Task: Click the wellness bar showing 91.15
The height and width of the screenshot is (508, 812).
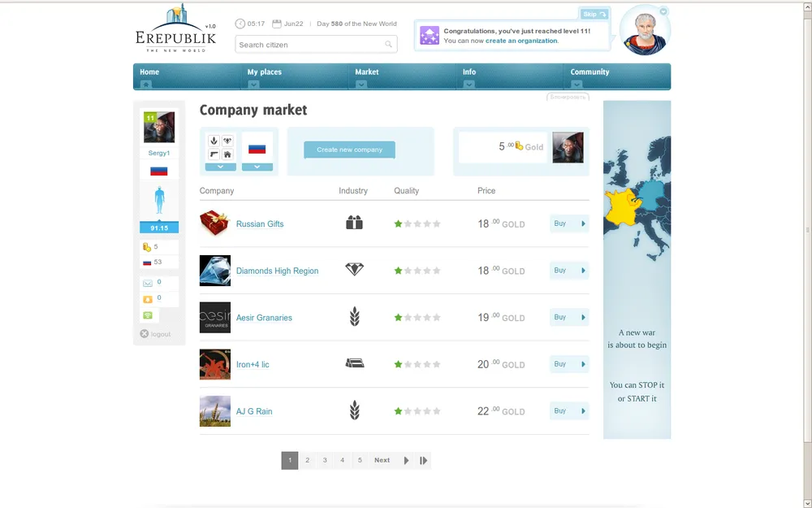Action: click(159, 228)
